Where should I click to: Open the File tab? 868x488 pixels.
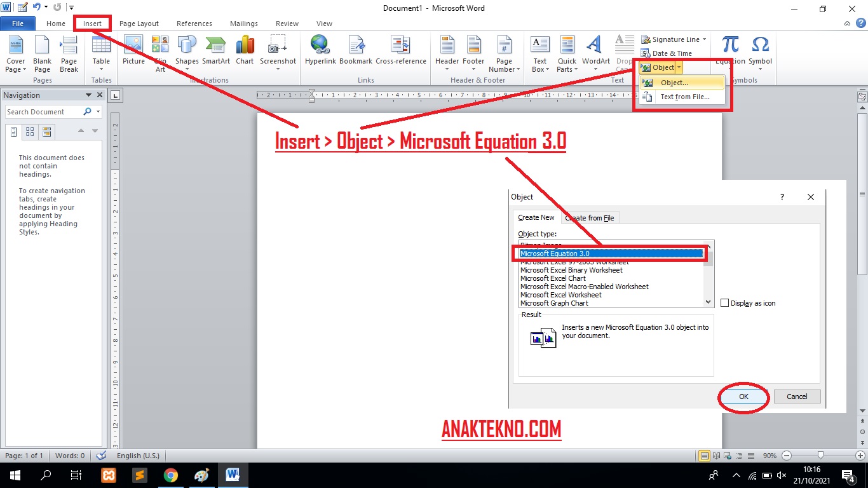[x=18, y=24]
